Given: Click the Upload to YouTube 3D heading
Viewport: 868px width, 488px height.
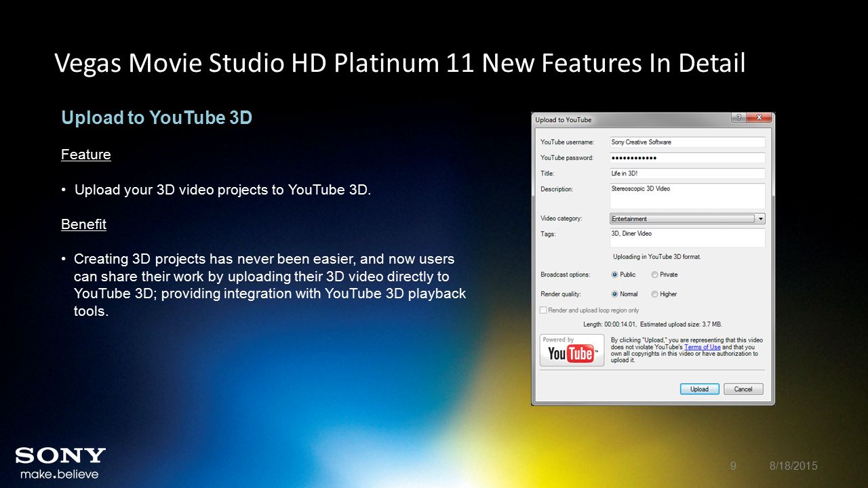Looking at the screenshot, I should (157, 118).
